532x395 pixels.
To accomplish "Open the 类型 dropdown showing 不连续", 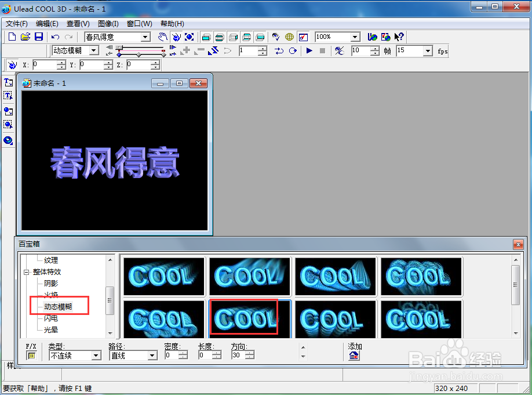I will [x=96, y=356].
